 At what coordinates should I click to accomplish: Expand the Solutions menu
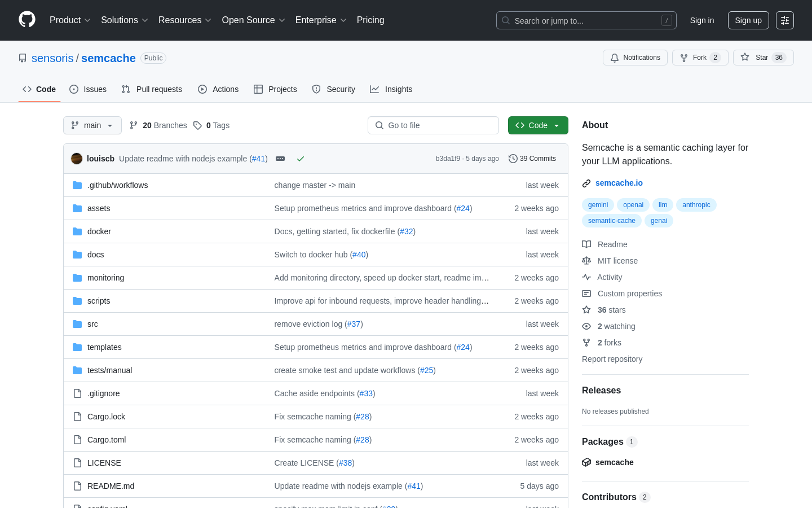coord(125,20)
